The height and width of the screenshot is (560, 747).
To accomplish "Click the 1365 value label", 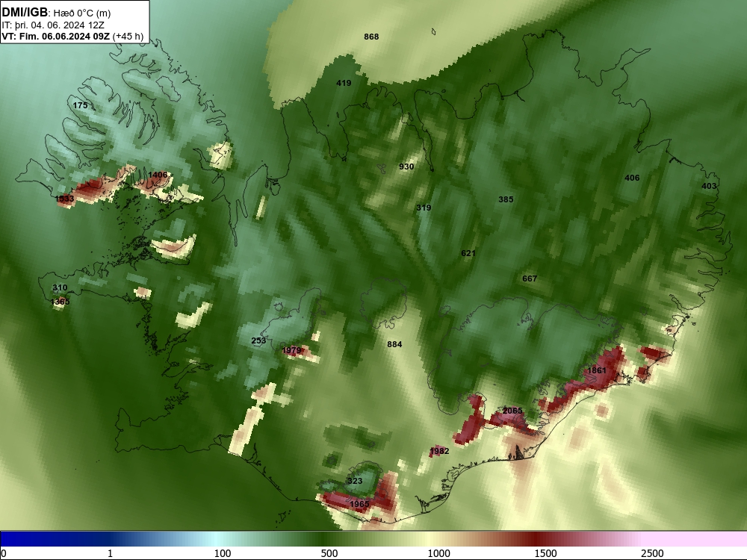I will (60, 302).
